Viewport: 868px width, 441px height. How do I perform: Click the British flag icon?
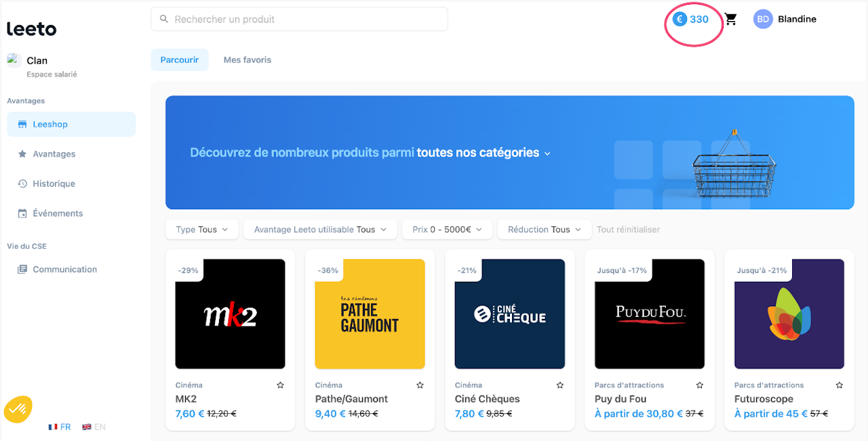(87, 427)
